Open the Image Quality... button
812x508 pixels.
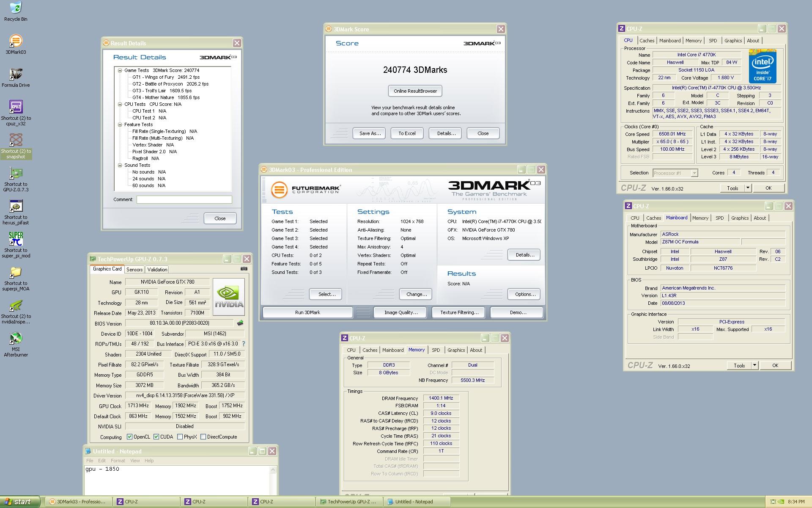401,312
